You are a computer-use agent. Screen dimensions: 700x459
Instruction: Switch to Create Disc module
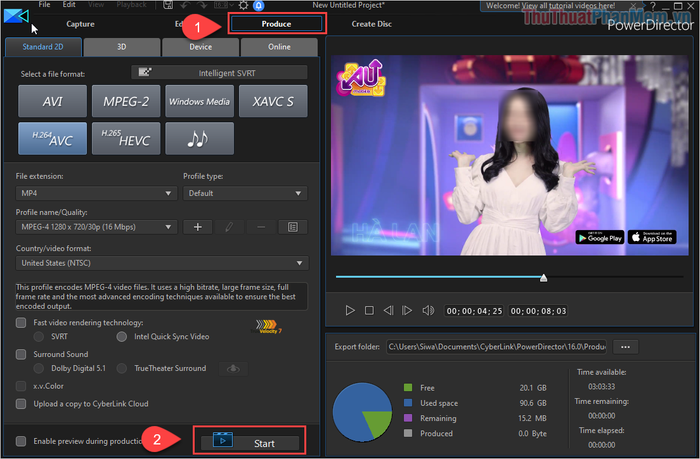coord(371,24)
